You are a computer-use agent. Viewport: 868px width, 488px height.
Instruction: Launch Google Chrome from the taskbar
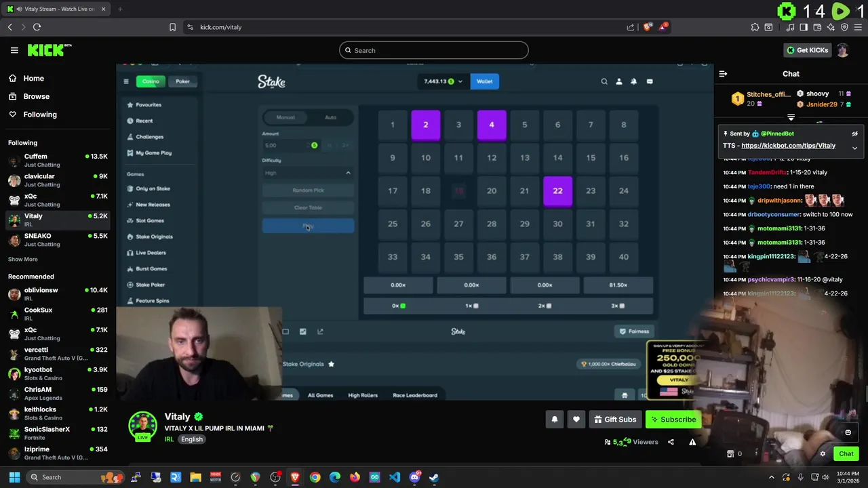315,477
